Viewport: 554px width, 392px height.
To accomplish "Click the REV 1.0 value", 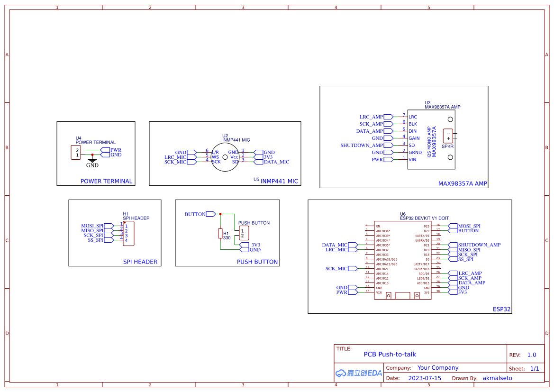I will [531, 354].
